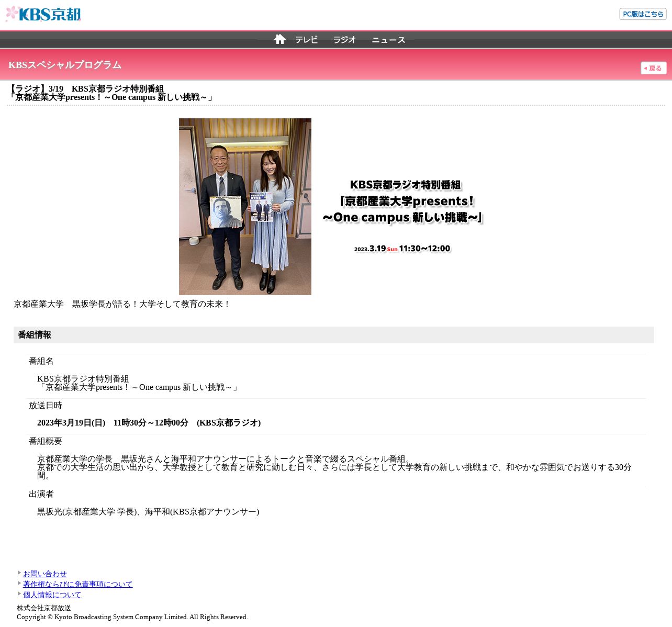Click the 戻る back button
The image size is (672, 627).
[654, 68]
